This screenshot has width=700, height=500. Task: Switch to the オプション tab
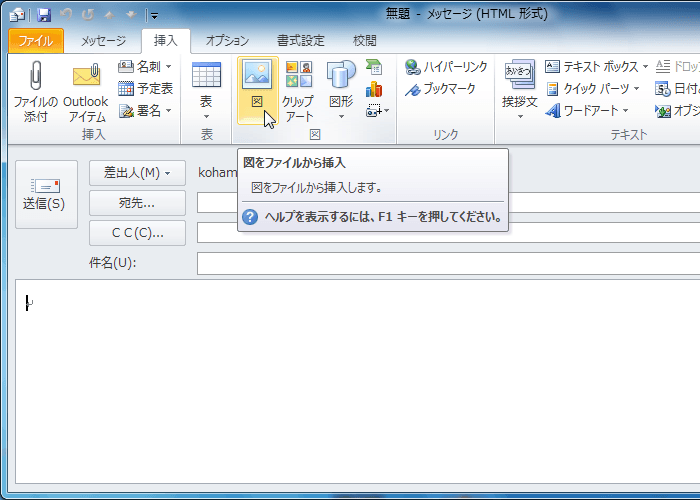[227, 41]
